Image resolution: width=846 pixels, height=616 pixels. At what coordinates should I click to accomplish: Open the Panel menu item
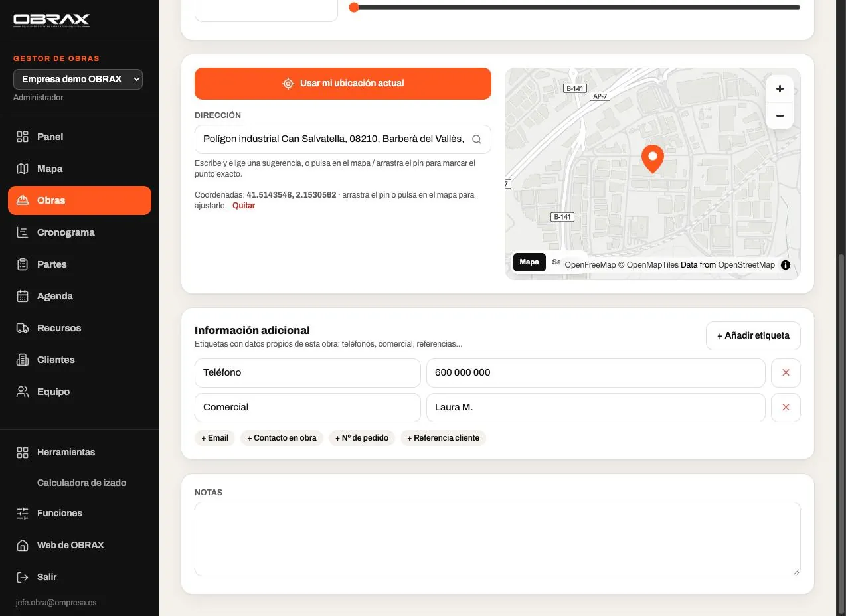(x=80, y=137)
